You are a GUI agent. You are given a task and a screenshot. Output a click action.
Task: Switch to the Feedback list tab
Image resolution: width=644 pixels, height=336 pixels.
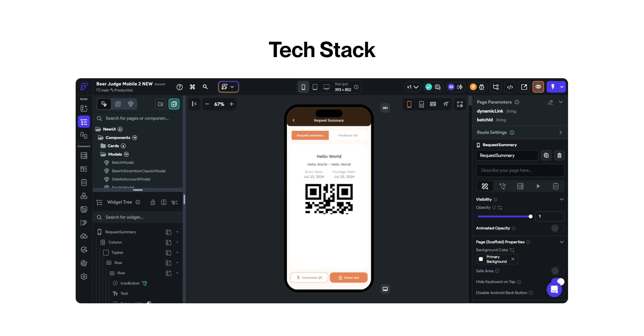pyautogui.click(x=347, y=135)
